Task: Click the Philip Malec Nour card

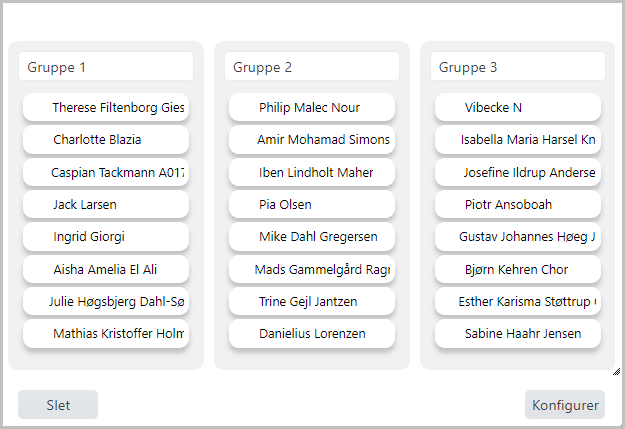Action: click(x=312, y=108)
